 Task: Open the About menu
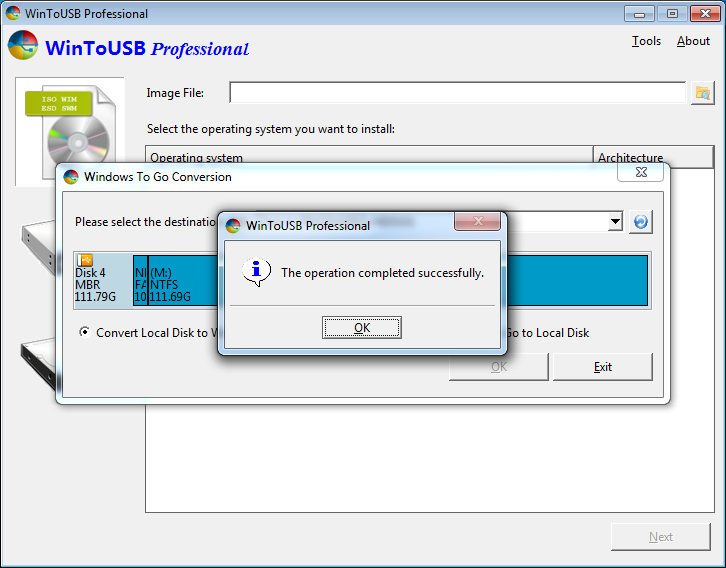[x=693, y=41]
